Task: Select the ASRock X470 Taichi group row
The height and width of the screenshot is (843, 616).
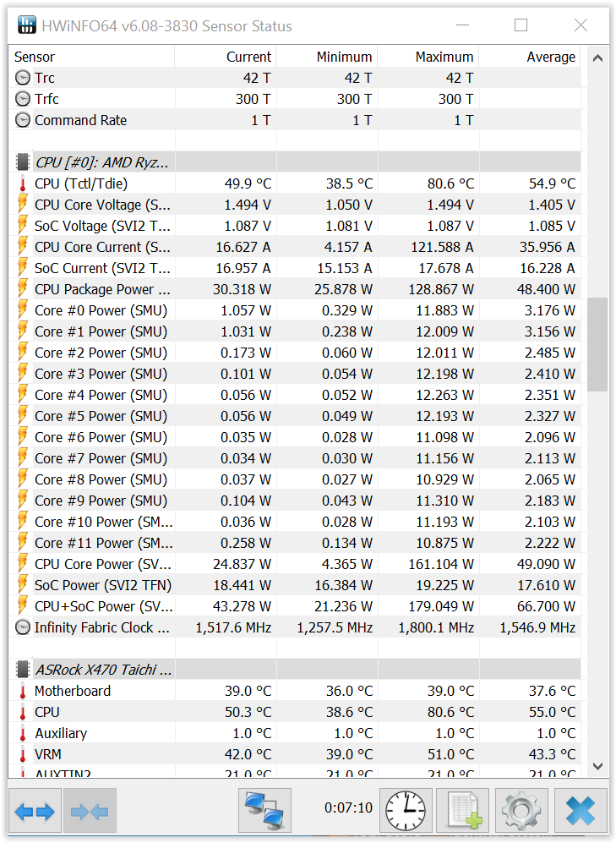Action: 295,670
